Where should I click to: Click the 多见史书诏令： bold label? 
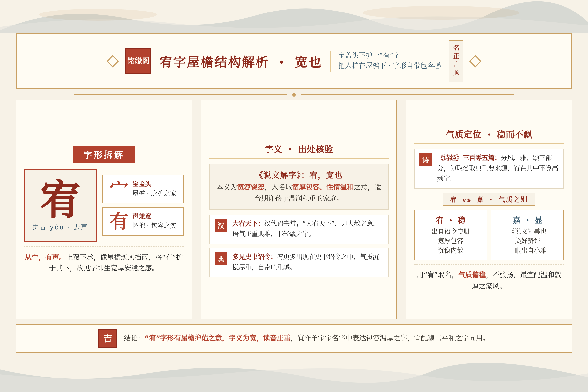[x=253, y=257]
